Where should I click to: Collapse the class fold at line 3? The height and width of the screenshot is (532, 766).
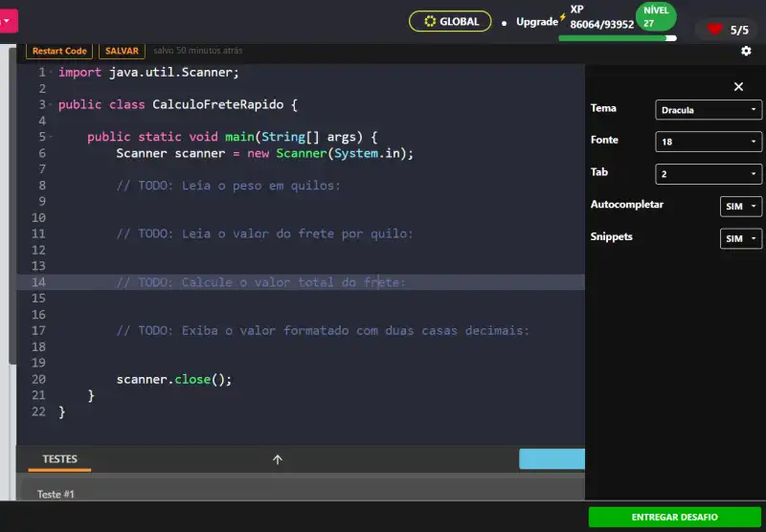coord(51,104)
